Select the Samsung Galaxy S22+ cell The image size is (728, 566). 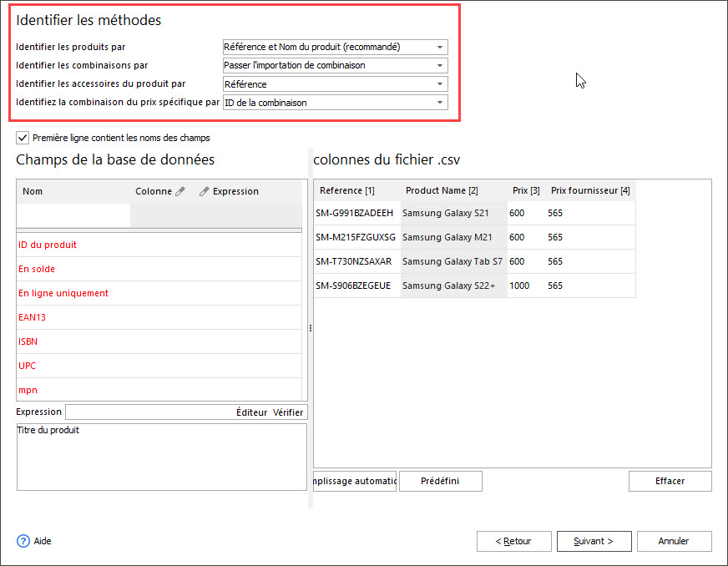point(453,286)
